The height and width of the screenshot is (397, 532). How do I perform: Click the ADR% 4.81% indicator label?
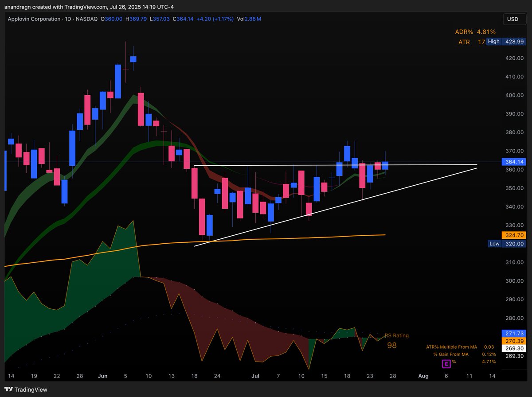pyautogui.click(x=475, y=32)
